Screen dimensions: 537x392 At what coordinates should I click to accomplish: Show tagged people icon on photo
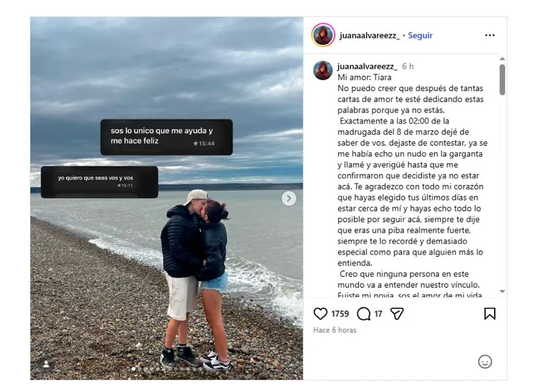tap(46, 364)
